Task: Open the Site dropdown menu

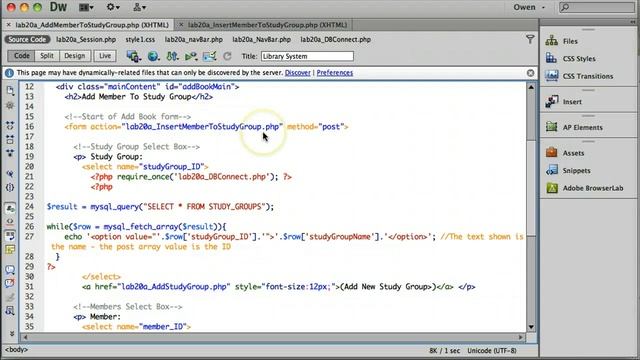Action: pos(140,7)
